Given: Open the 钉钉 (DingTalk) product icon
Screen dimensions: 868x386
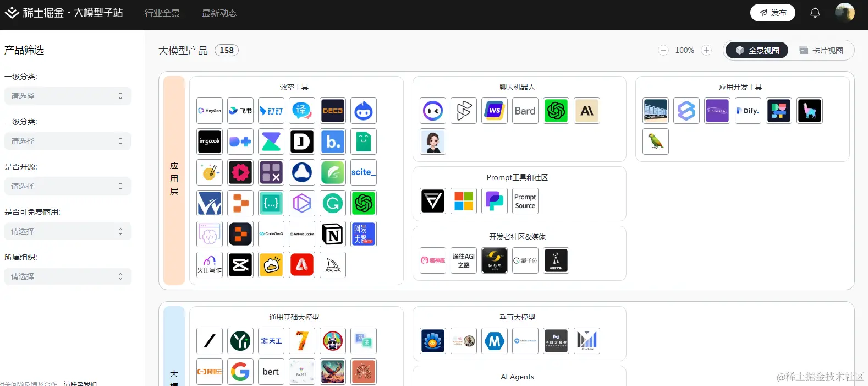Looking at the screenshot, I should click(x=271, y=111).
